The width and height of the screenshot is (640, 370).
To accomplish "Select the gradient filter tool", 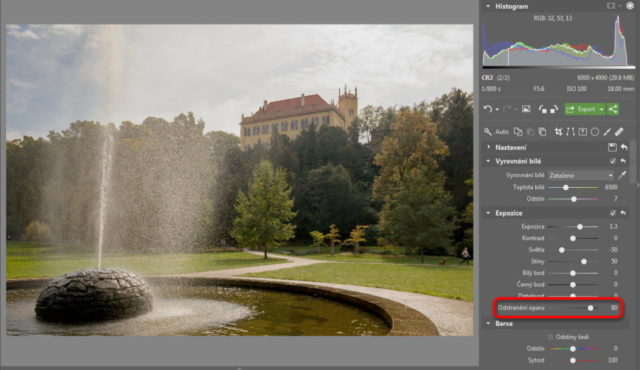I will tap(582, 131).
